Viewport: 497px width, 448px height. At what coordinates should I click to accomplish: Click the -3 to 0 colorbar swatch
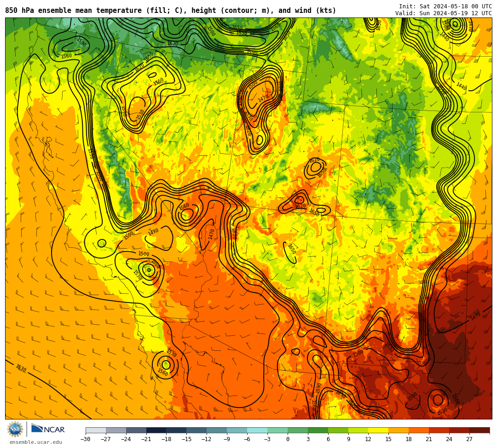(277, 430)
